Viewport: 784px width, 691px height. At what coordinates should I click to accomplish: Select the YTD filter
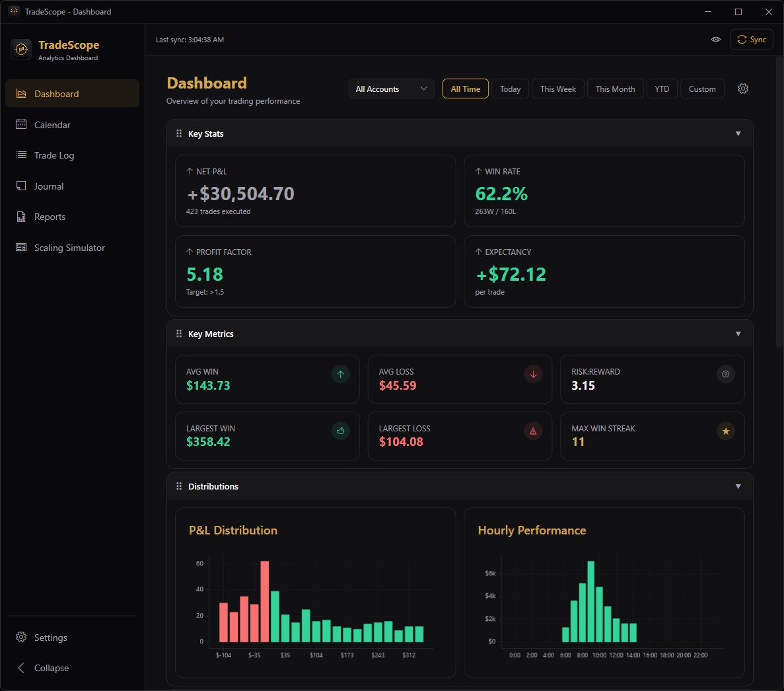click(662, 88)
